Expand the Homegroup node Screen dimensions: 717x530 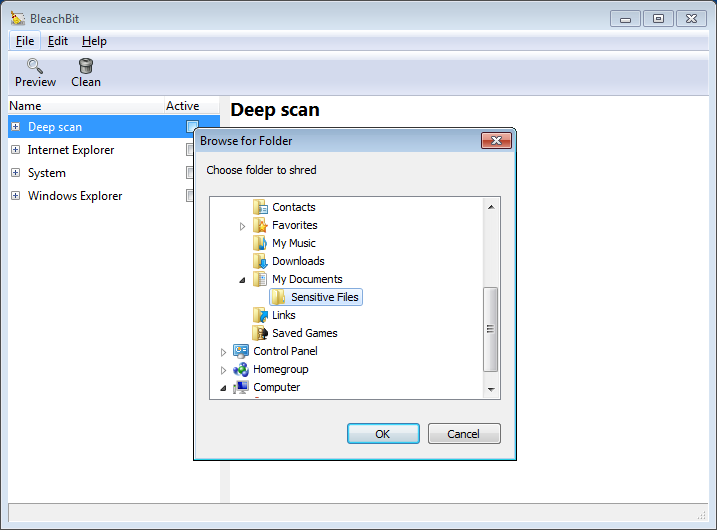coord(223,370)
